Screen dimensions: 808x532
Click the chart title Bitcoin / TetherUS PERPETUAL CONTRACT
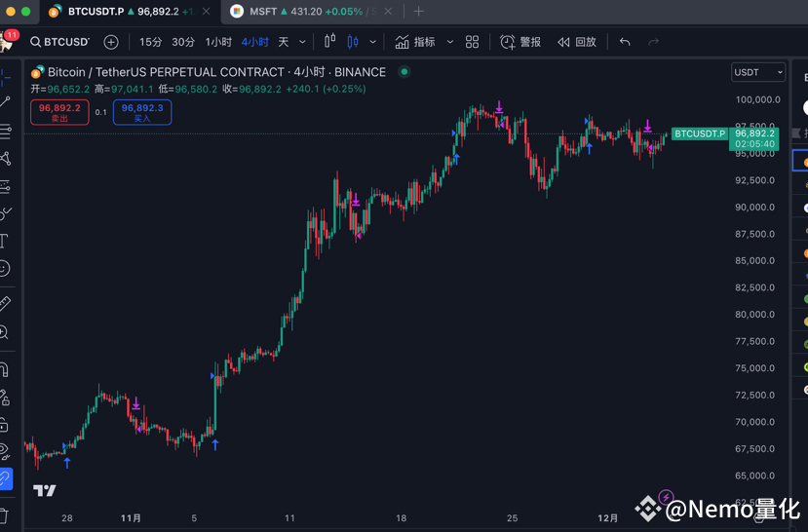(166, 72)
